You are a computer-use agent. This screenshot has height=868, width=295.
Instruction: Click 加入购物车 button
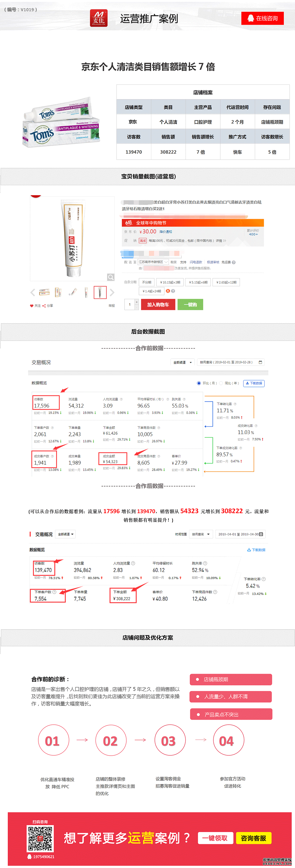[158, 304]
